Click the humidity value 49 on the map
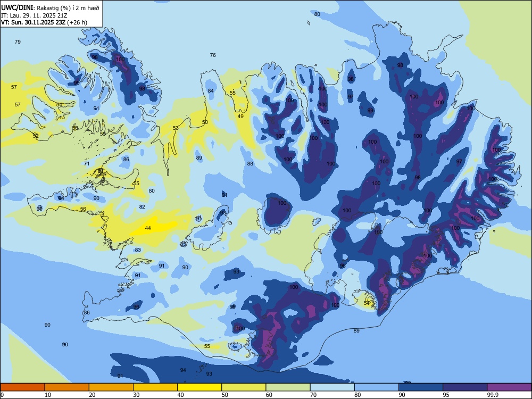The image size is (532, 399). pos(240,117)
